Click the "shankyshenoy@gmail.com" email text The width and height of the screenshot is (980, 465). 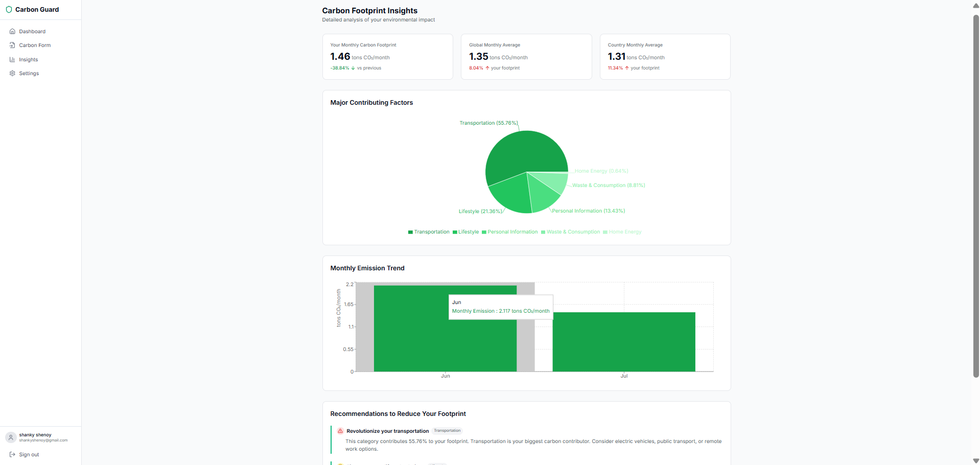43,440
